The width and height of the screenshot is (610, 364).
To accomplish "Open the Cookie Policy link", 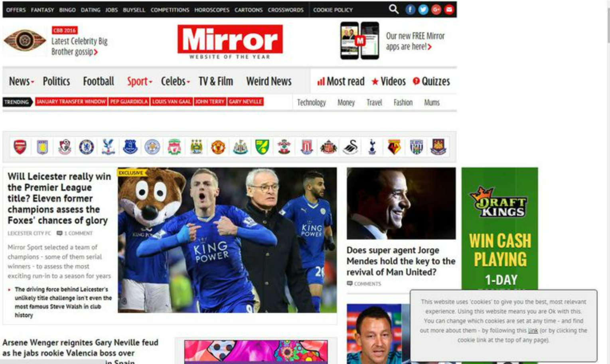I will pos(333,10).
